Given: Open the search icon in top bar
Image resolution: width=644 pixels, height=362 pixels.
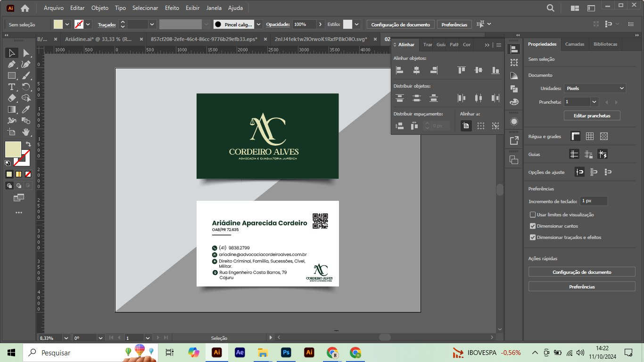Looking at the screenshot, I should 550,8.
